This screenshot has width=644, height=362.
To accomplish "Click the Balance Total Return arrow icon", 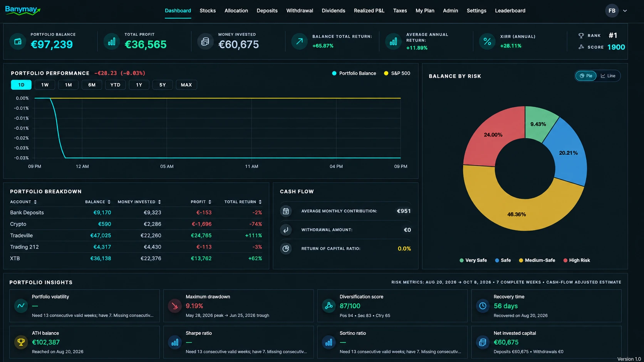I will tap(299, 42).
